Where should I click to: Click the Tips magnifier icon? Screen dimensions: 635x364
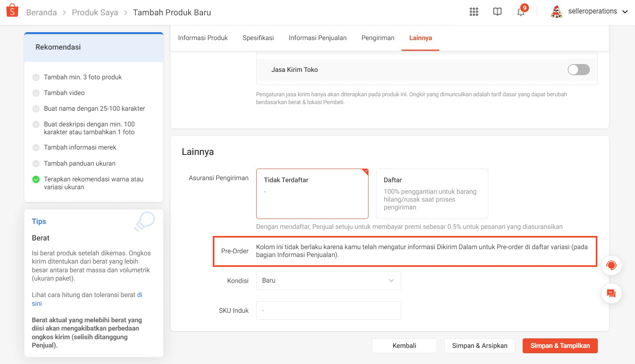point(145,221)
